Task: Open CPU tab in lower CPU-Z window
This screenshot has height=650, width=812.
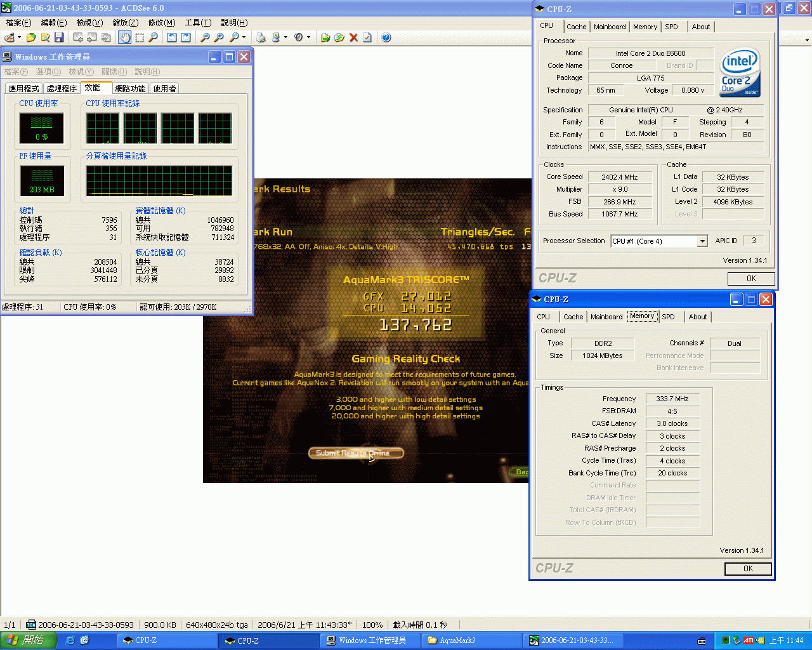Action: click(x=544, y=317)
